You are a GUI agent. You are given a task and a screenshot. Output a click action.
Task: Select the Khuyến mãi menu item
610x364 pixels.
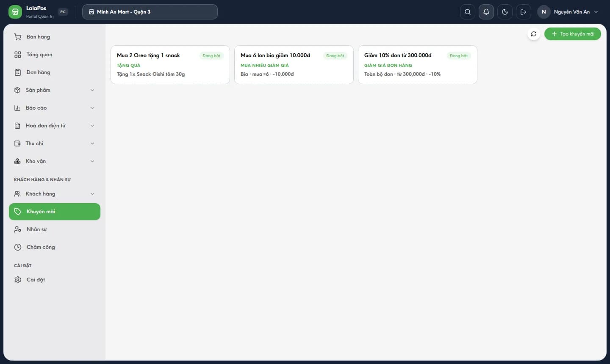click(x=55, y=212)
